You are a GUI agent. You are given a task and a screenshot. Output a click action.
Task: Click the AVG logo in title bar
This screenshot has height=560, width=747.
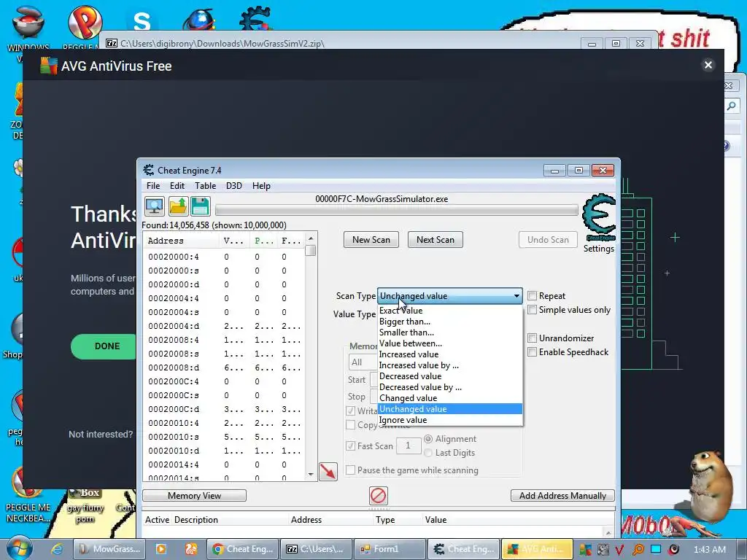point(49,66)
